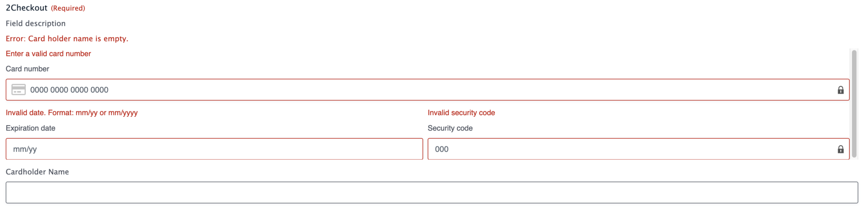Click the lock icon in security code field
Screen dimensions: 868x220
841,149
